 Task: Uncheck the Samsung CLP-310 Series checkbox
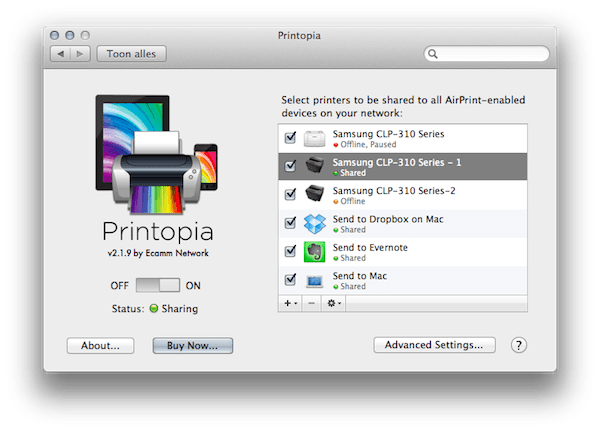[x=290, y=137]
